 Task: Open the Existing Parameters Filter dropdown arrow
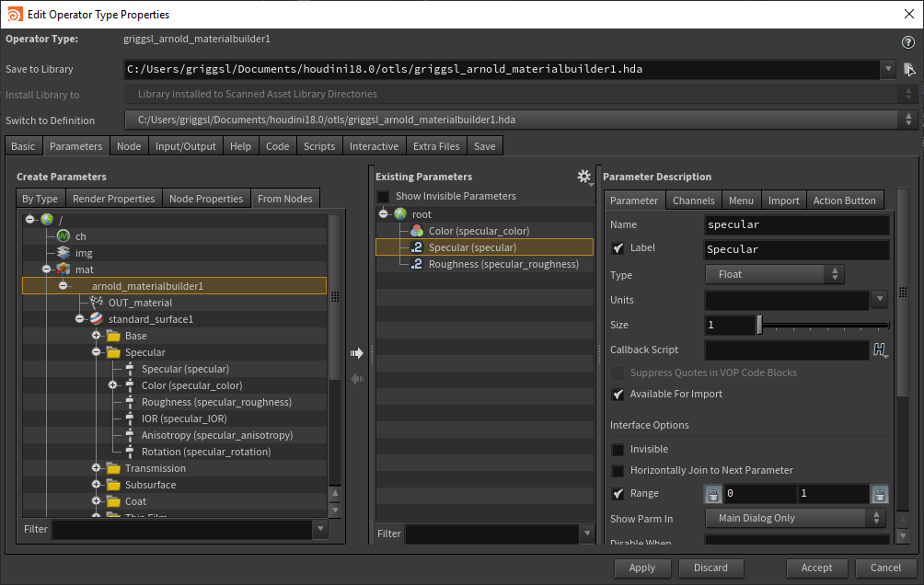pos(587,533)
